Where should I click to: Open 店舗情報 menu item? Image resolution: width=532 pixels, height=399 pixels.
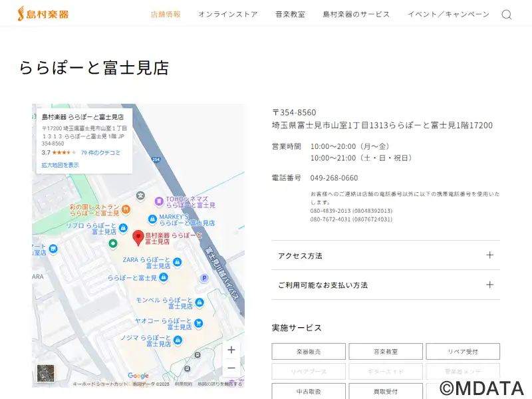(x=166, y=15)
